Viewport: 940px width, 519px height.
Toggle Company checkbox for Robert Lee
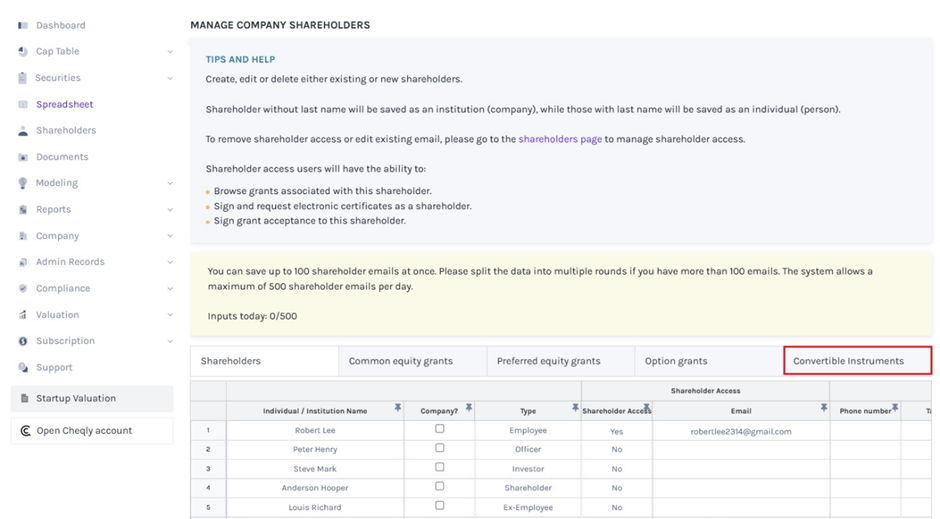point(439,429)
